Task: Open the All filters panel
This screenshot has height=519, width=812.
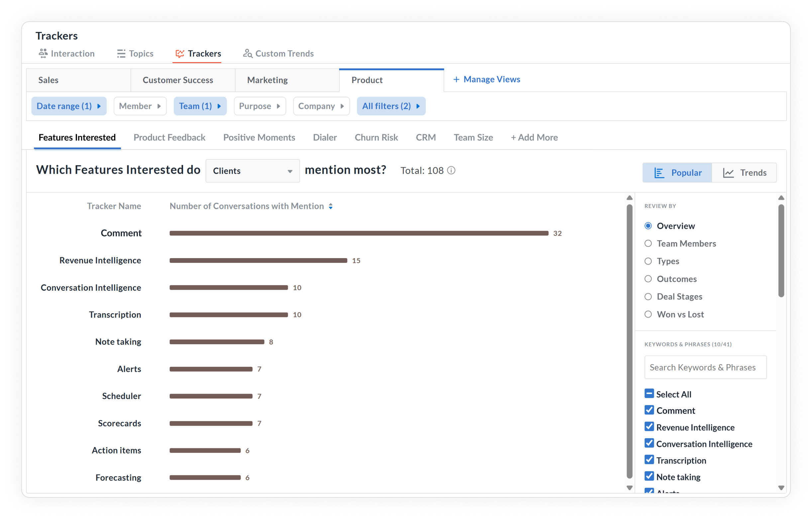Action: point(391,106)
